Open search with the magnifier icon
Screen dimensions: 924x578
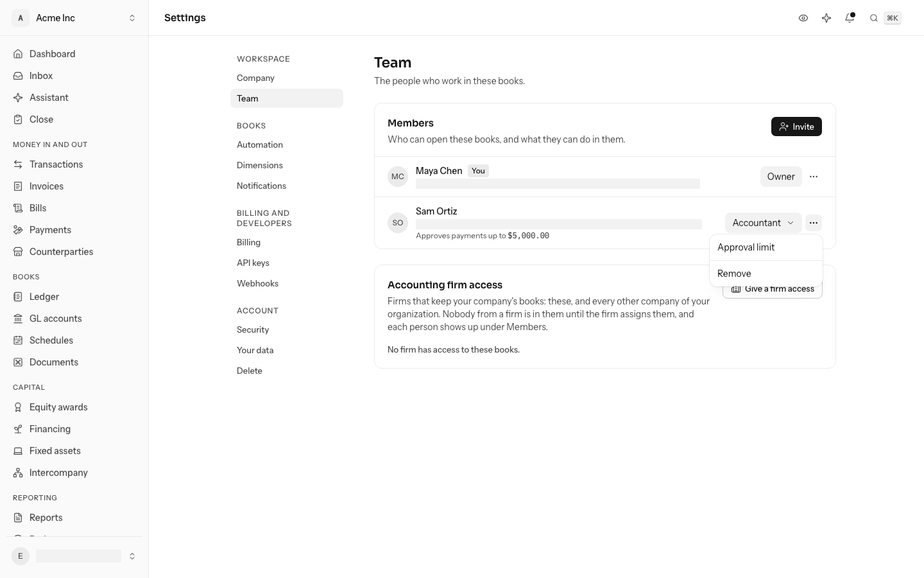(874, 18)
